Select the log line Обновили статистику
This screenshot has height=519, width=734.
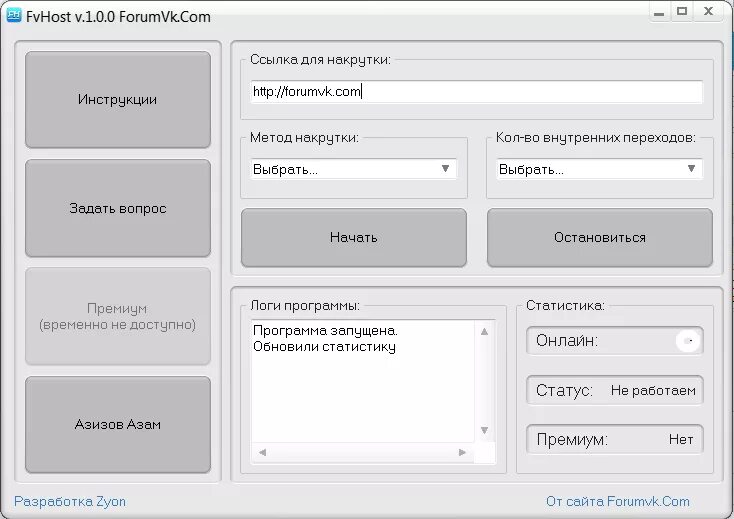point(324,347)
